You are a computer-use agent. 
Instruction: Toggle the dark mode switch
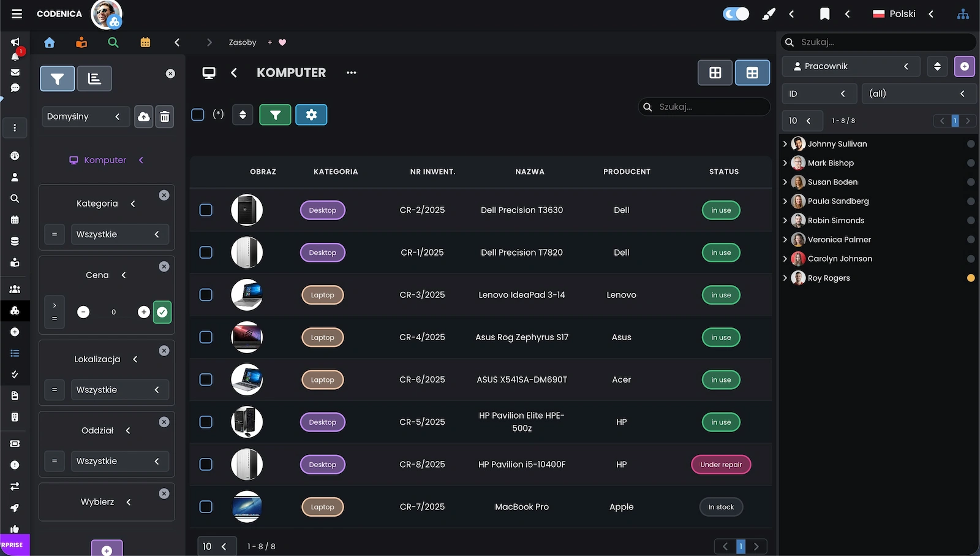click(736, 13)
